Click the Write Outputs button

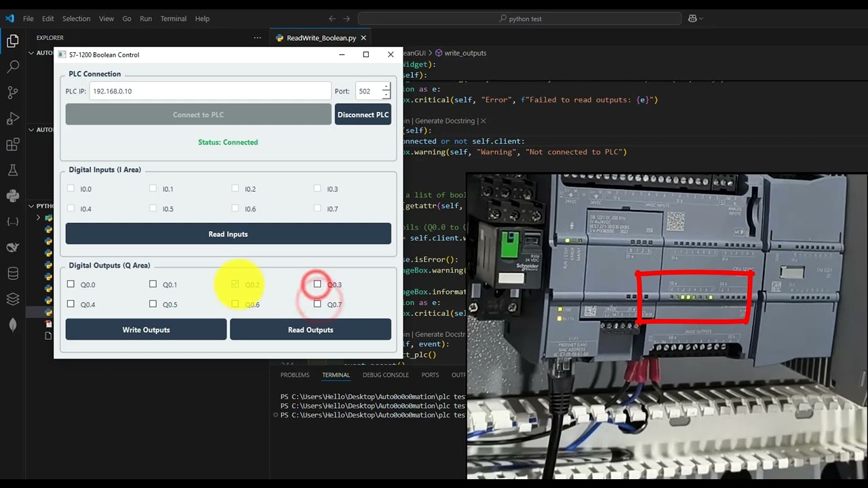[x=146, y=330]
